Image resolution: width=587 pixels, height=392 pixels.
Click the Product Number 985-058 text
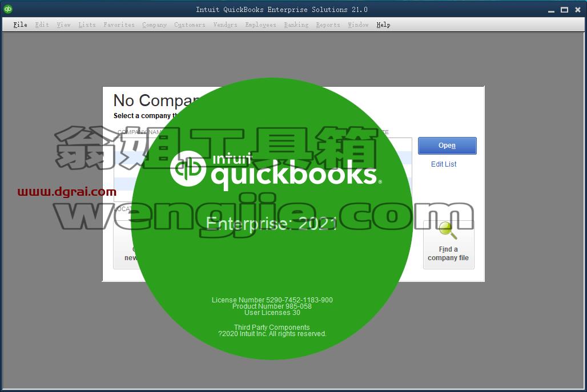click(272, 306)
